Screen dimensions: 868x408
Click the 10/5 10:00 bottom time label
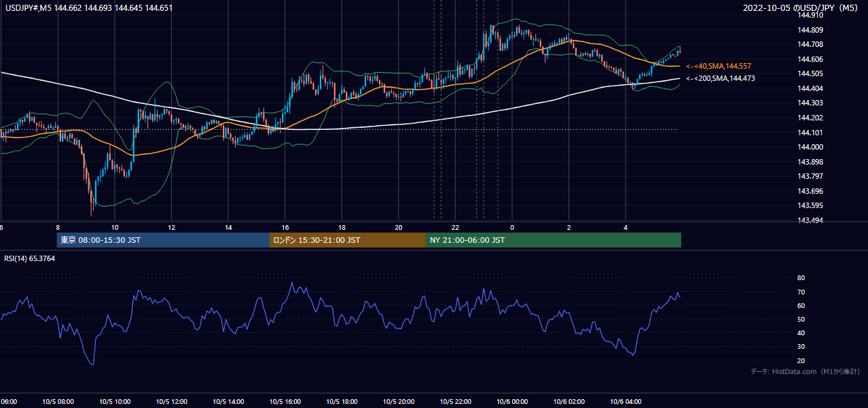tap(115, 402)
